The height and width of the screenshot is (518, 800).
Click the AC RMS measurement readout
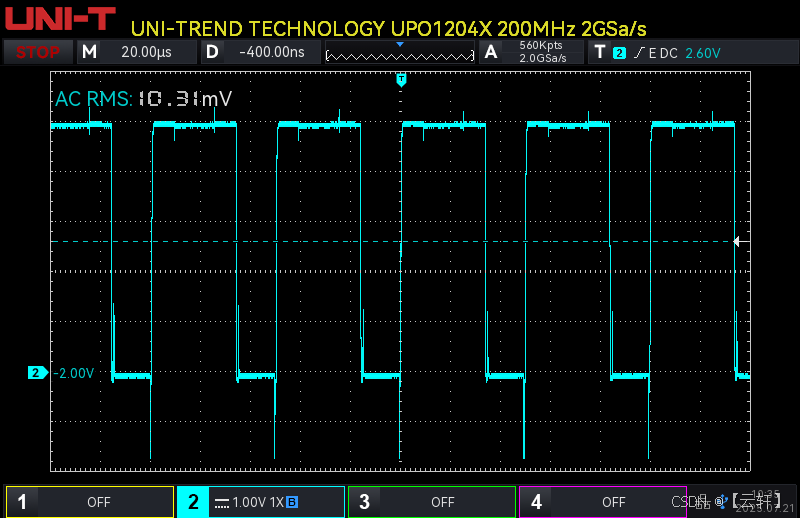point(143,98)
